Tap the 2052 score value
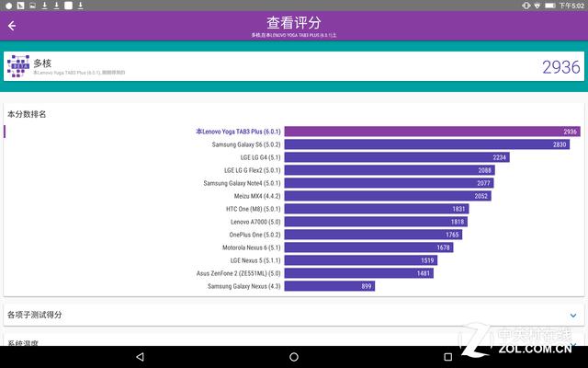Viewport: 588px width, 368px height. tap(481, 196)
